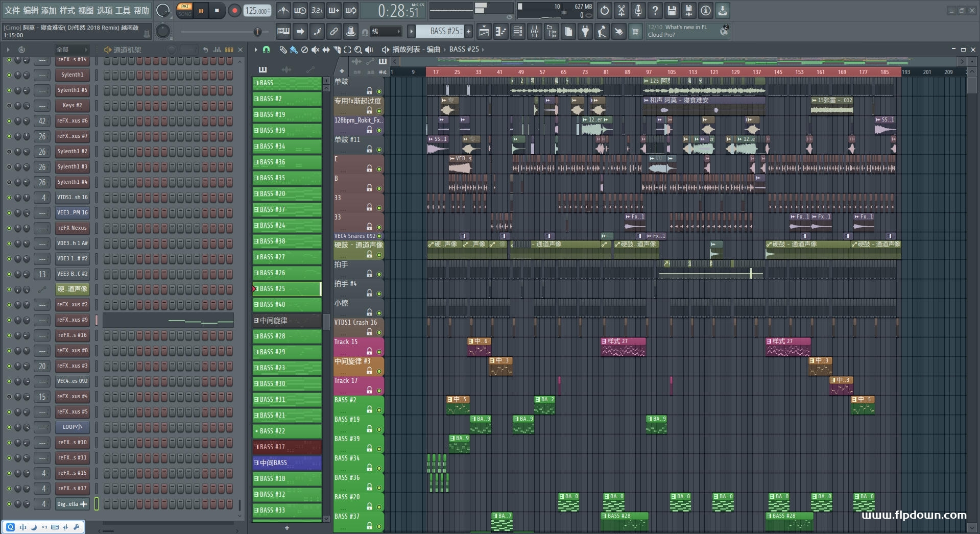The width and height of the screenshot is (980, 534).
Task: Toggle the metronome button
Action: pyautogui.click(x=283, y=10)
